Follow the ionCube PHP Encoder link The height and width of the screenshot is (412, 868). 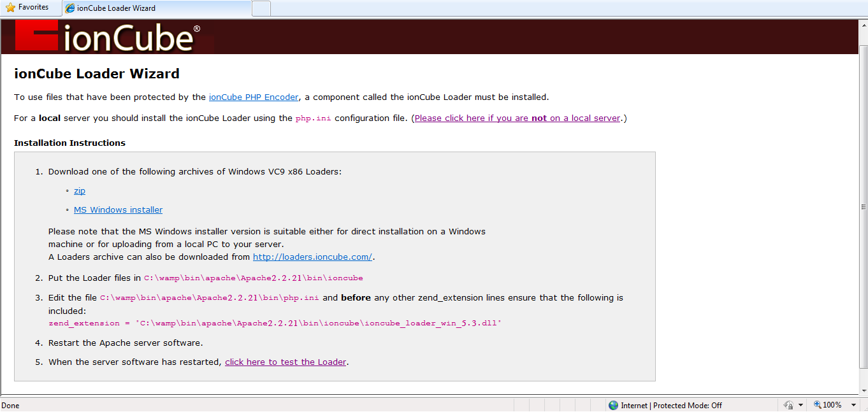tap(254, 97)
